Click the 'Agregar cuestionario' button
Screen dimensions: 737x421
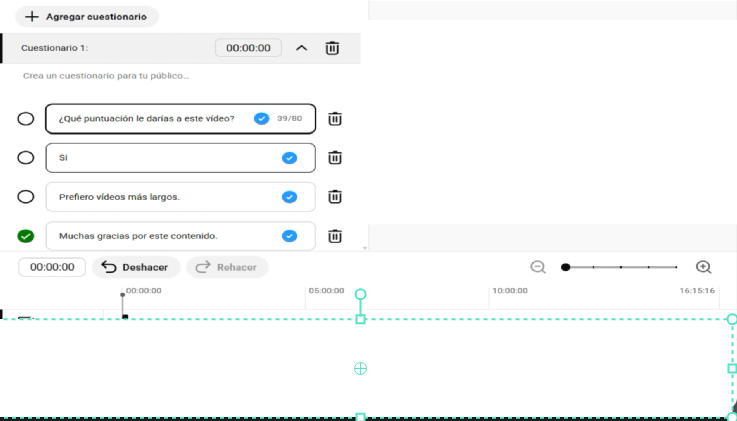(x=86, y=17)
